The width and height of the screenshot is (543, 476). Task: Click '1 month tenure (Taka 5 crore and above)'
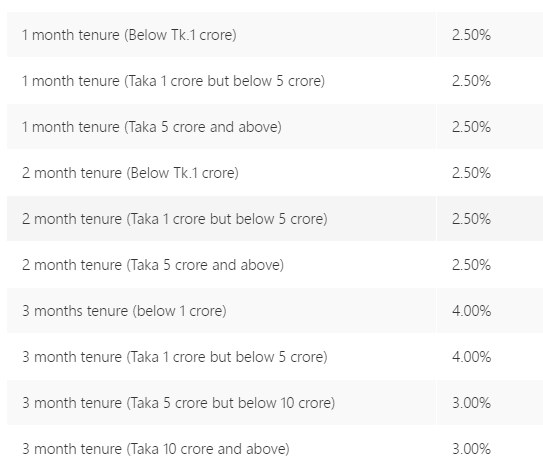[152, 127]
